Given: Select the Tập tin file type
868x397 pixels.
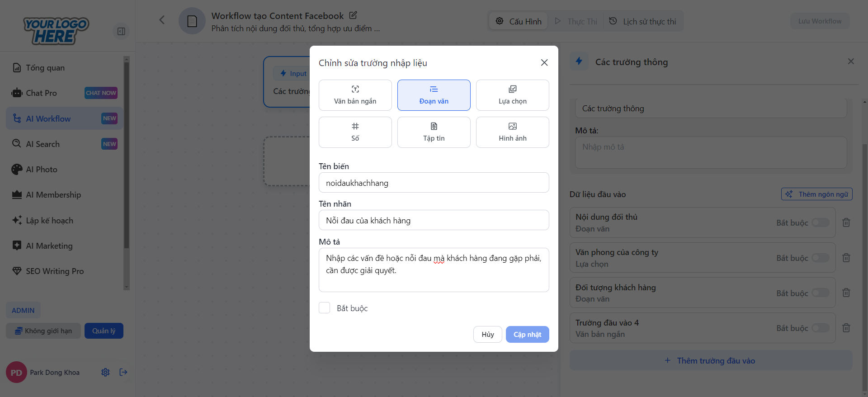Looking at the screenshot, I should (x=434, y=132).
